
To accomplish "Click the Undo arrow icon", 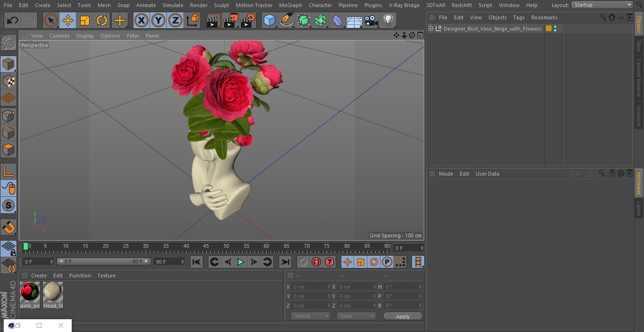I will click(x=13, y=20).
